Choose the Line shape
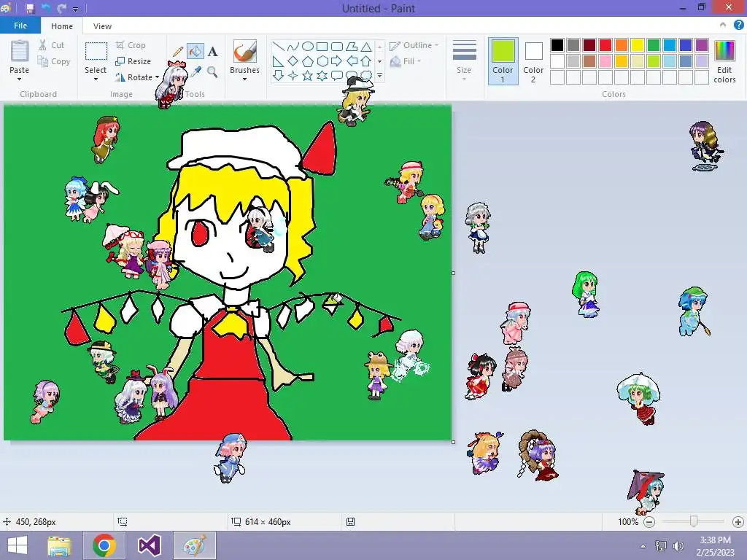This screenshot has height=560, width=747. (x=279, y=47)
